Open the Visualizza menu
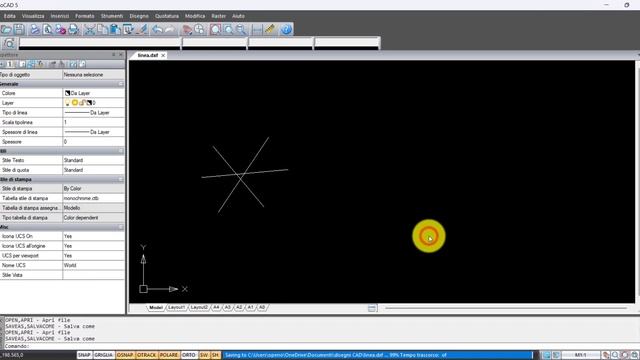 tap(33, 16)
